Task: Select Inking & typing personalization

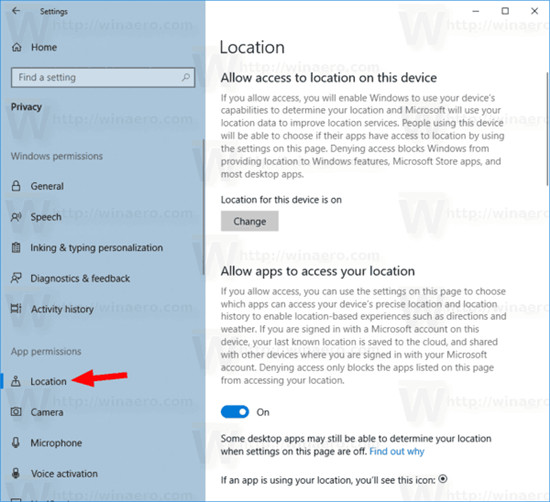Action: [x=96, y=247]
